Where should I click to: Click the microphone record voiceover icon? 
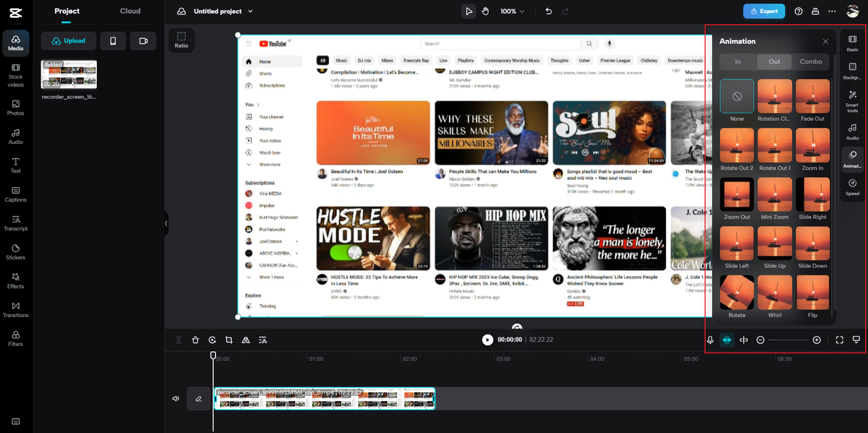(710, 340)
